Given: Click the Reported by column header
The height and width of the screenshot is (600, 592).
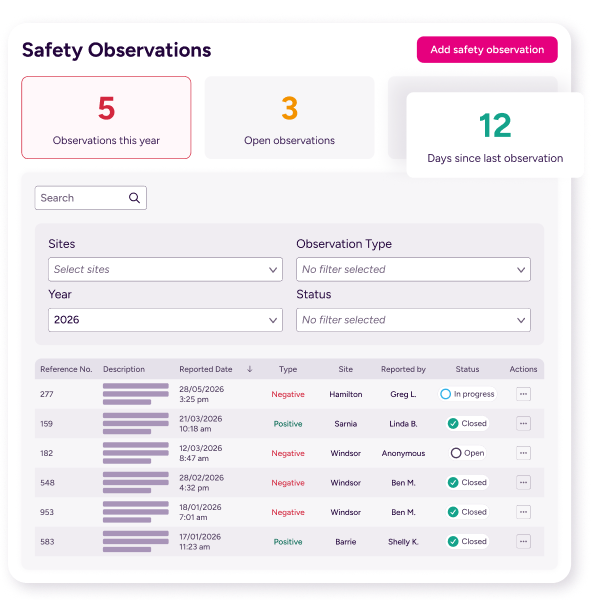Looking at the screenshot, I should coord(403,369).
